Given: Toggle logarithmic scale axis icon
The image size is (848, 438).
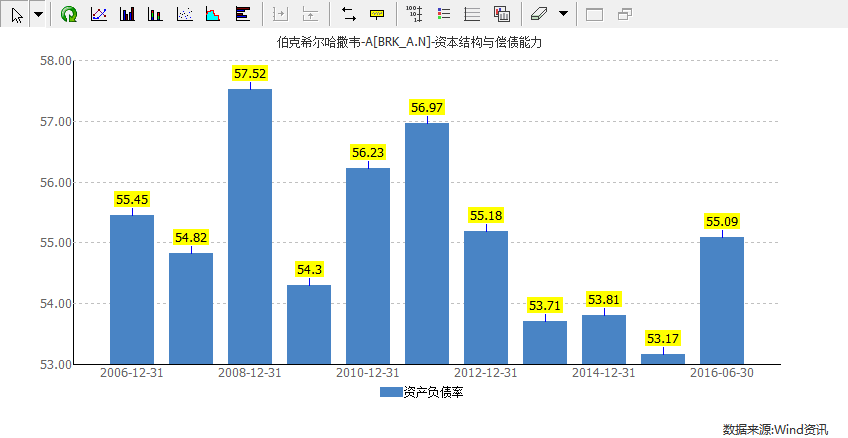Looking at the screenshot, I should click(414, 15).
